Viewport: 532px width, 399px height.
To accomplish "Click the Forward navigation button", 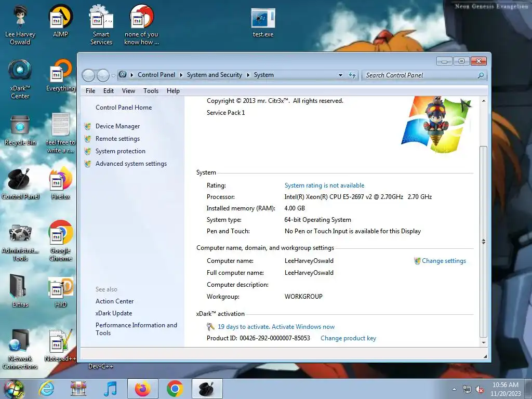I will pyautogui.click(x=103, y=75).
